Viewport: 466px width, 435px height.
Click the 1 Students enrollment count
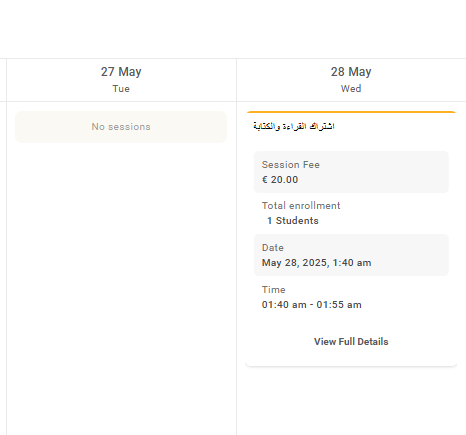tap(293, 221)
